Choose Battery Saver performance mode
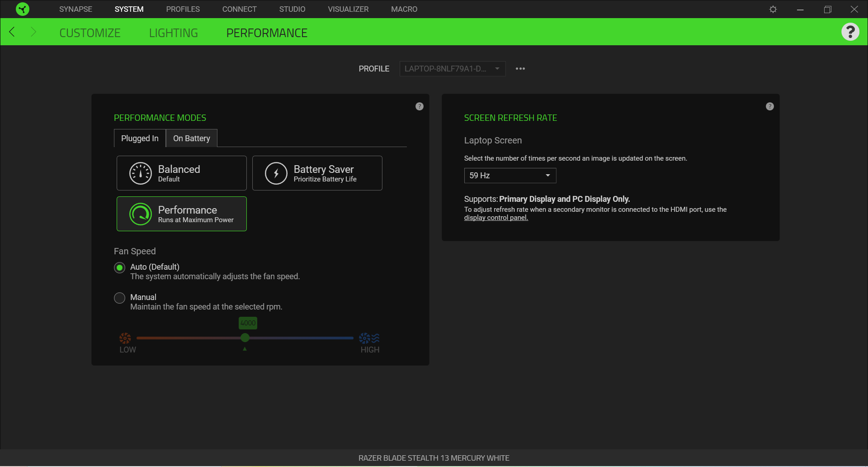Viewport: 868px width, 467px height. 317,173
